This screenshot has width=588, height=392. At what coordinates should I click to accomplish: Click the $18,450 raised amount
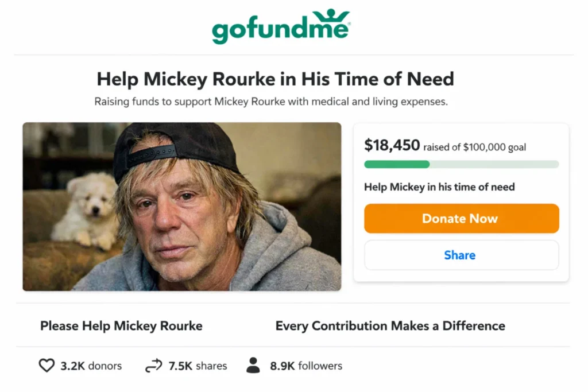pyautogui.click(x=391, y=145)
